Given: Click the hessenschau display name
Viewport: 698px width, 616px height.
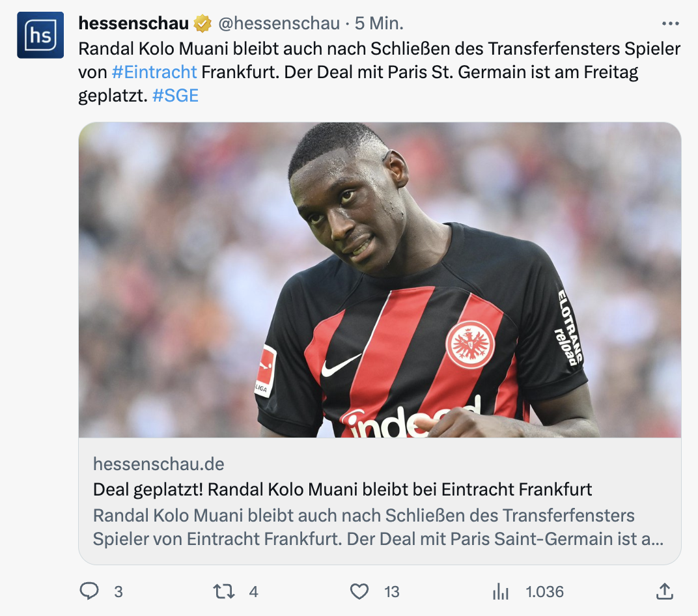Looking at the screenshot, I should click(133, 23).
